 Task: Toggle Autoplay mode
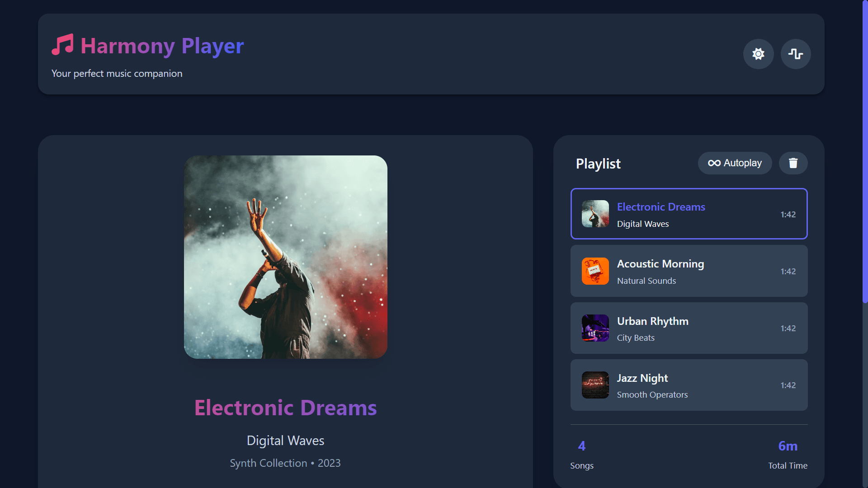click(x=735, y=163)
